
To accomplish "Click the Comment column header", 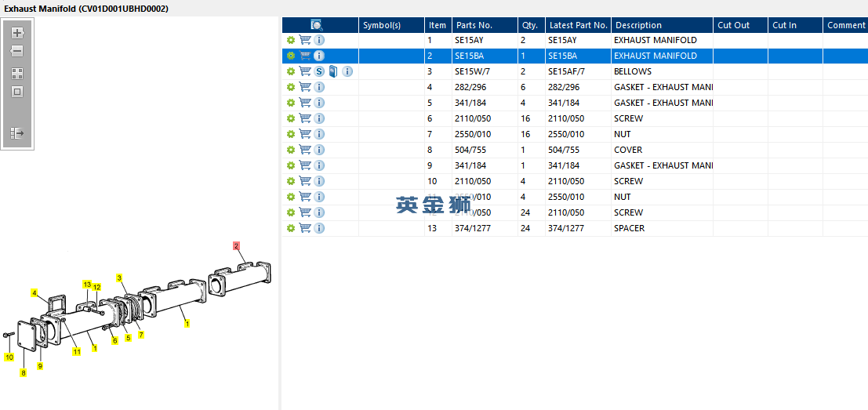I will pyautogui.click(x=845, y=25).
